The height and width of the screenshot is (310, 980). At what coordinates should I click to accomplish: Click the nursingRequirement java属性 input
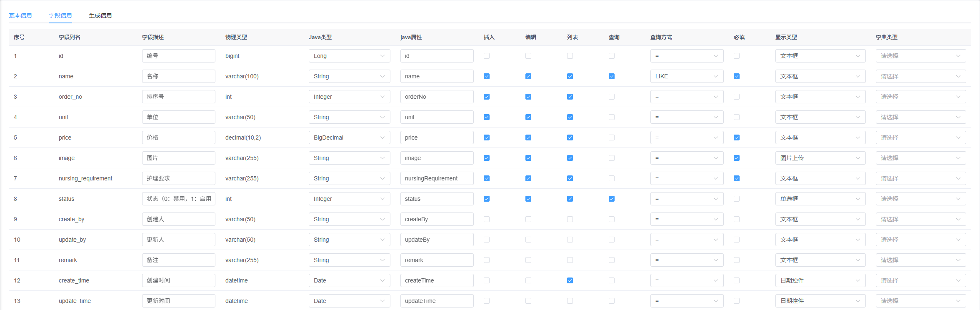point(437,178)
